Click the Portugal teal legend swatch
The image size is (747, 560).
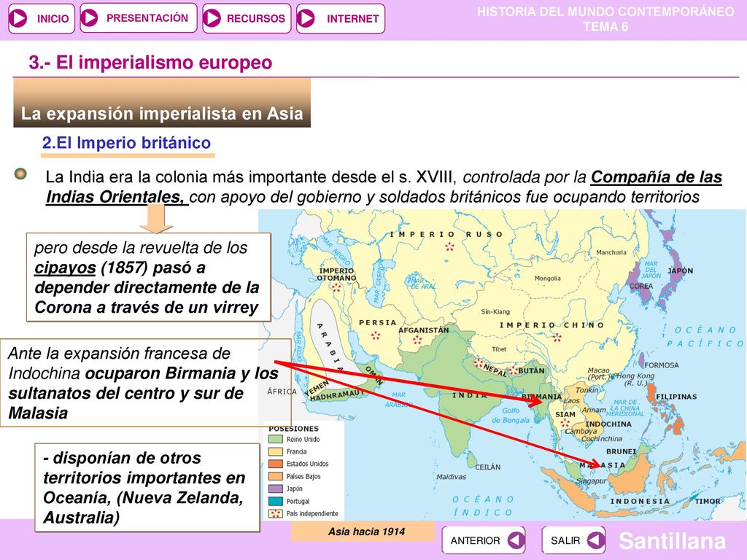275,501
